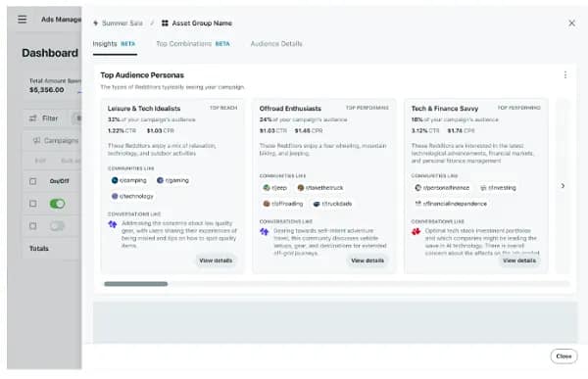The width and height of the screenshot is (588, 379).
Task: Check the row with the green toggle
Action: point(33,204)
